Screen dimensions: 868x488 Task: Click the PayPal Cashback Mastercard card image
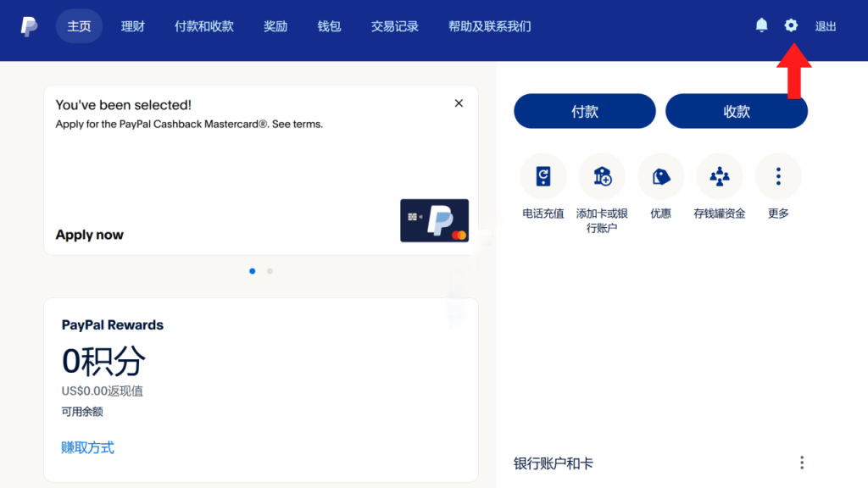click(435, 220)
